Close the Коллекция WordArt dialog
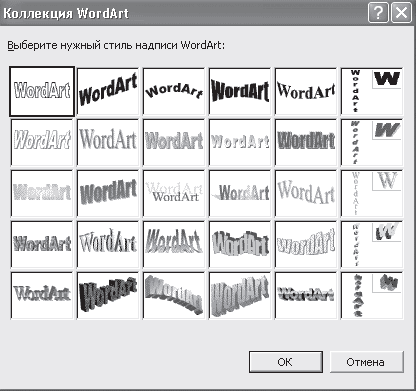 coord(401,13)
